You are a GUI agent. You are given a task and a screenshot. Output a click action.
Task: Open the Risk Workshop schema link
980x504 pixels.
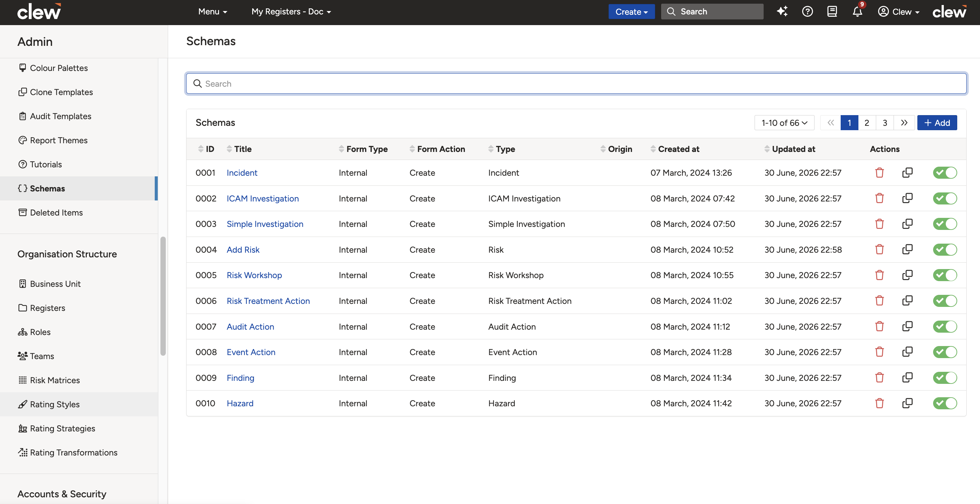254,275
